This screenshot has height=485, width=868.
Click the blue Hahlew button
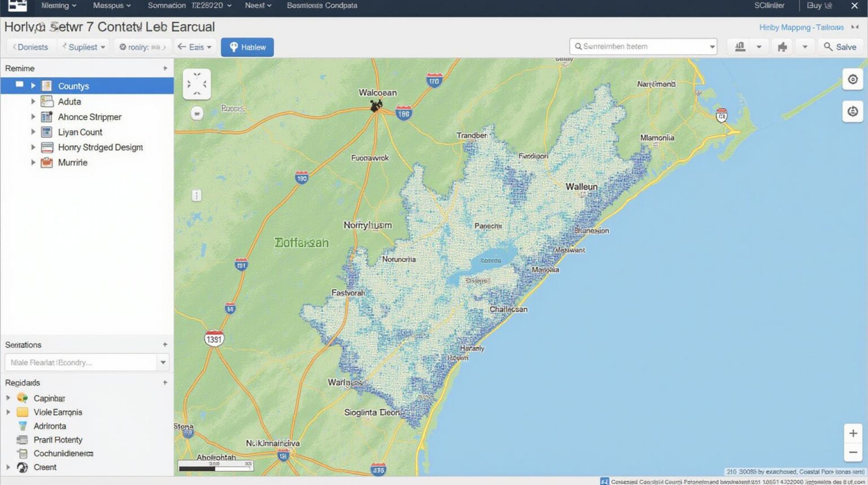click(247, 47)
